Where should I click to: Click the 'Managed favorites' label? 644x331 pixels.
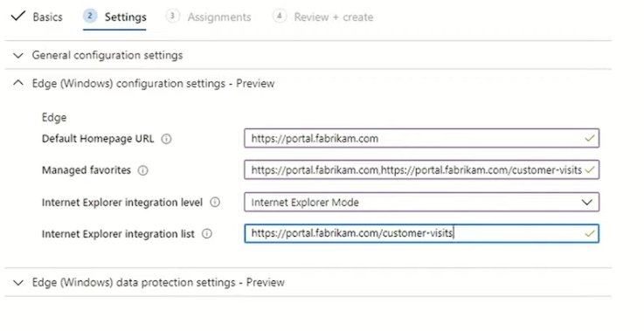(87, 170)
